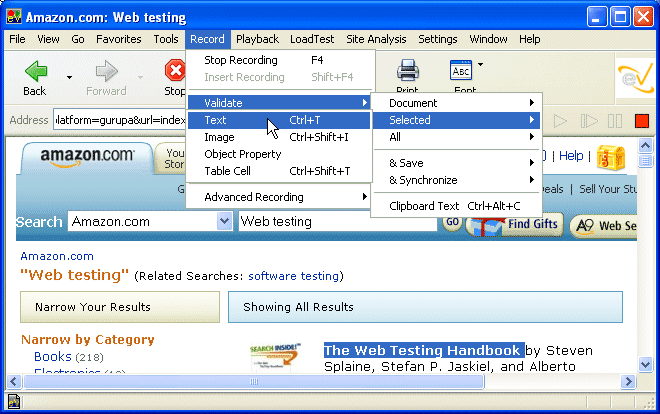Click the Amazon.com breadcrumb link

(57, 256)
